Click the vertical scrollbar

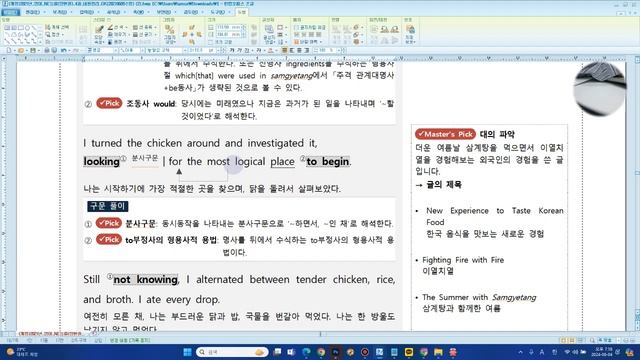[x=637, y=196]
